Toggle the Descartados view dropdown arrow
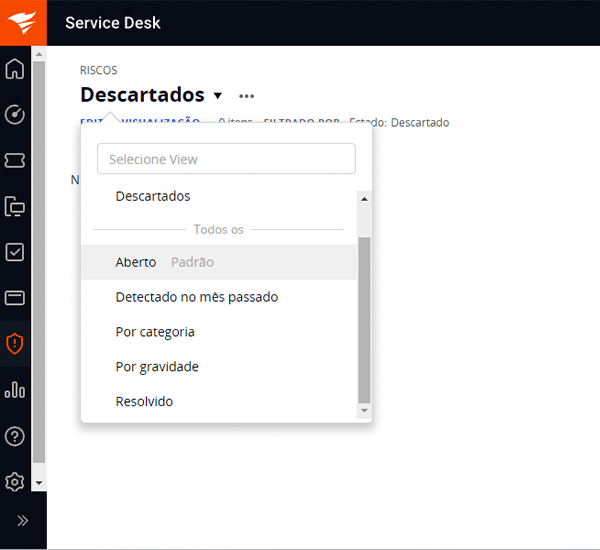This screenshot has height=550, width=600. coord(218,95)
